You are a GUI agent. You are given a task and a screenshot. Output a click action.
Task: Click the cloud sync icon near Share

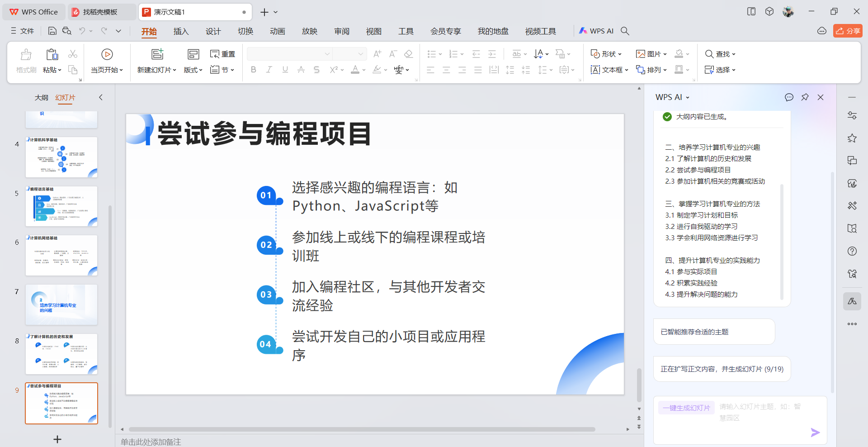(822, 31)
